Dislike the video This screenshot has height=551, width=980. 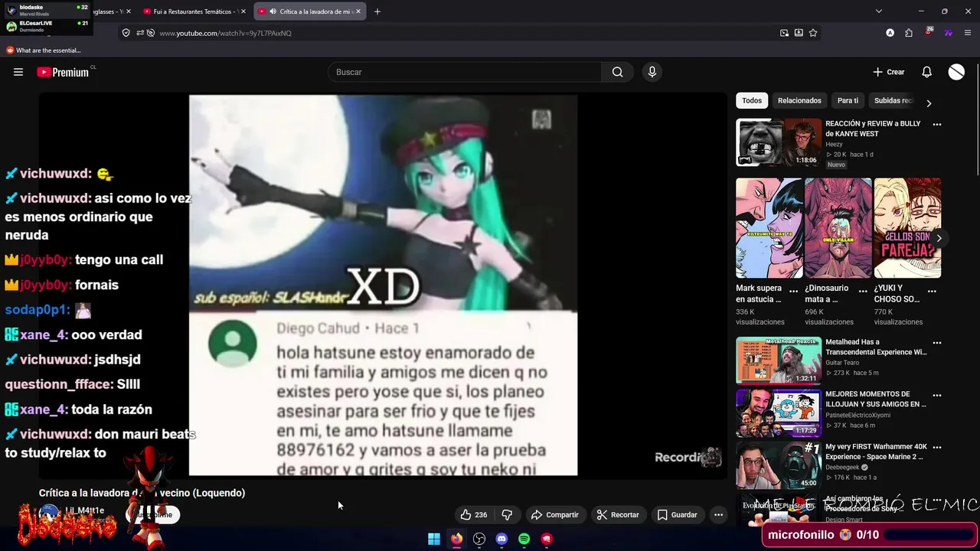point(507,515)
